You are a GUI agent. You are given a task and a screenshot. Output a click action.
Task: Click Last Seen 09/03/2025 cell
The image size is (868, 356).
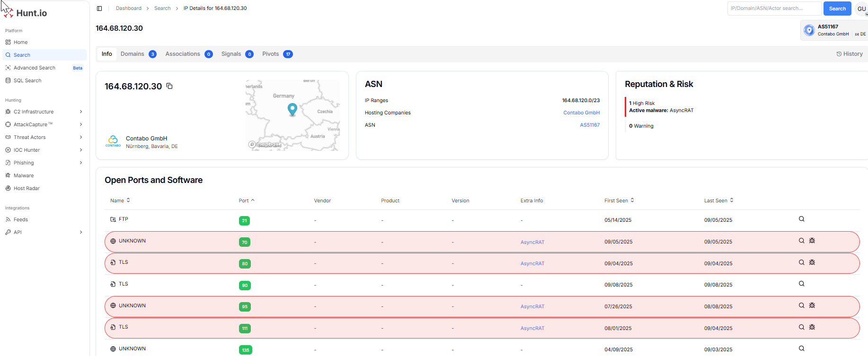(x=718, y=350)
